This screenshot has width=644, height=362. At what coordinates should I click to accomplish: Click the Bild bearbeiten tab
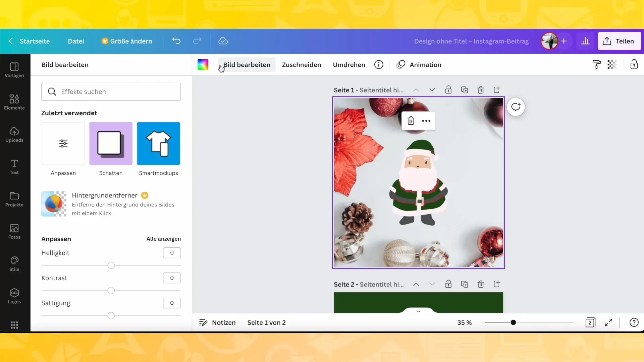247,65
